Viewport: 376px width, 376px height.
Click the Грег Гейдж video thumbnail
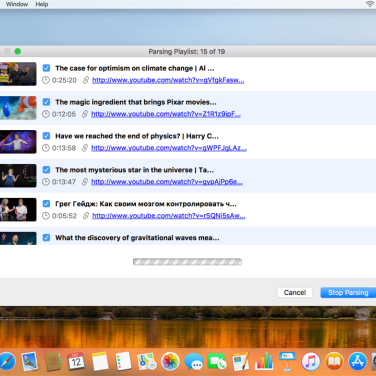coord(18,210)
